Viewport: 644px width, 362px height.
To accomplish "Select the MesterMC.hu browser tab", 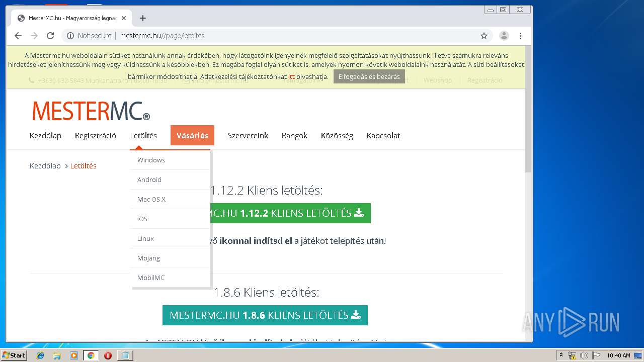I will tap(71, 18).
